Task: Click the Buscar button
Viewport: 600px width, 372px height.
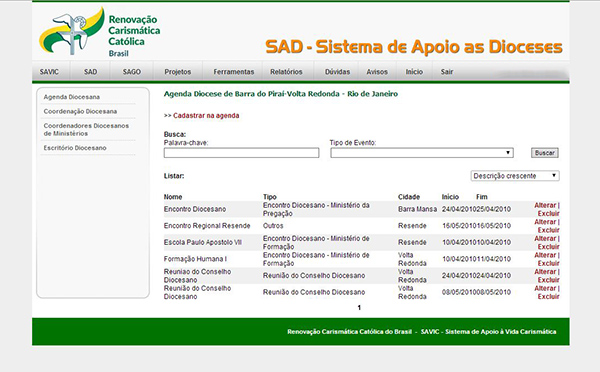Action: point(545,153)
